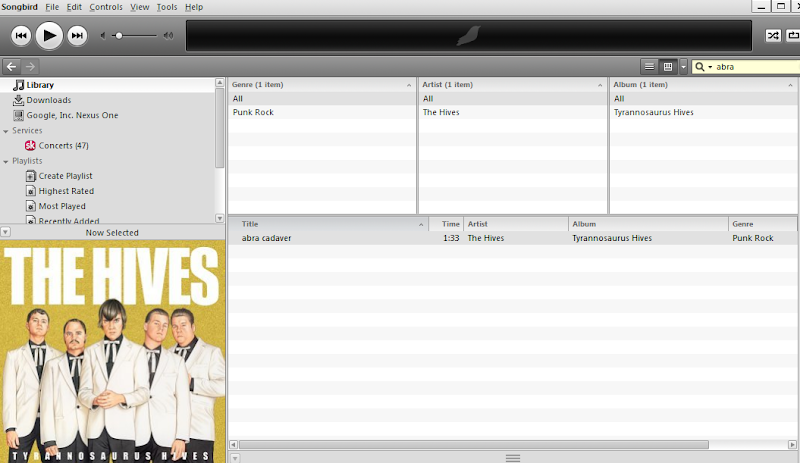
Task: Start playback with the Play button
Action: click(49, 35)
